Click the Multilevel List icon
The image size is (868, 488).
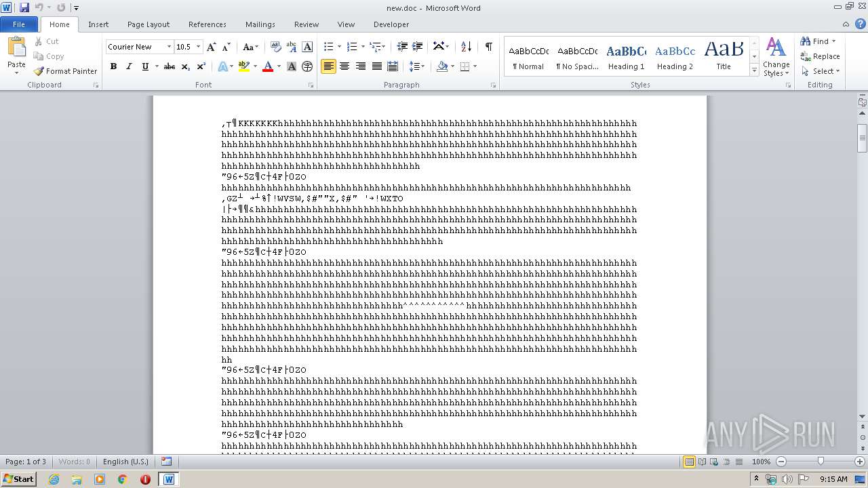[x=376, y=47]
